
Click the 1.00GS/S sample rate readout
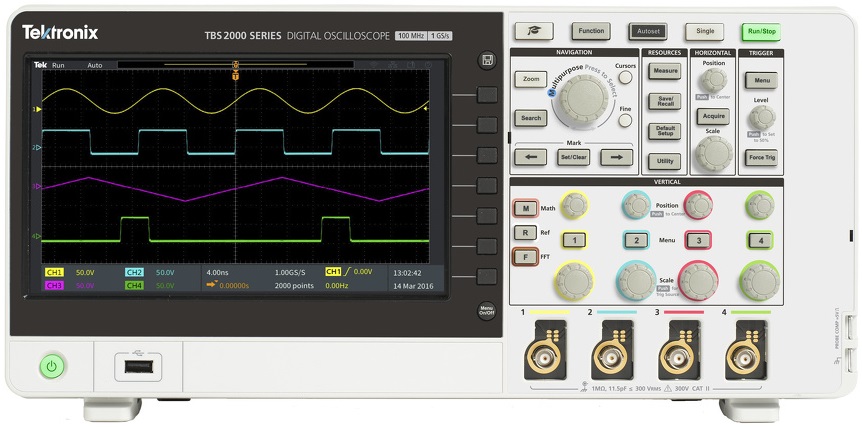(290, 272)
